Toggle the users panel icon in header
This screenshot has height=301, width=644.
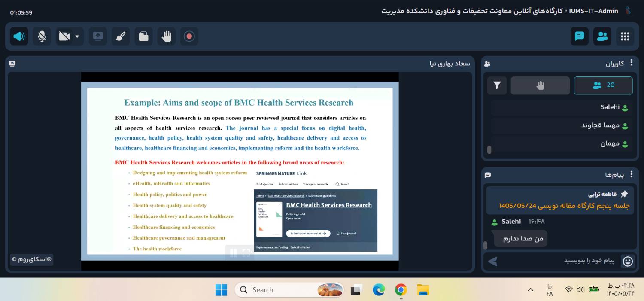tap(602, 36)
